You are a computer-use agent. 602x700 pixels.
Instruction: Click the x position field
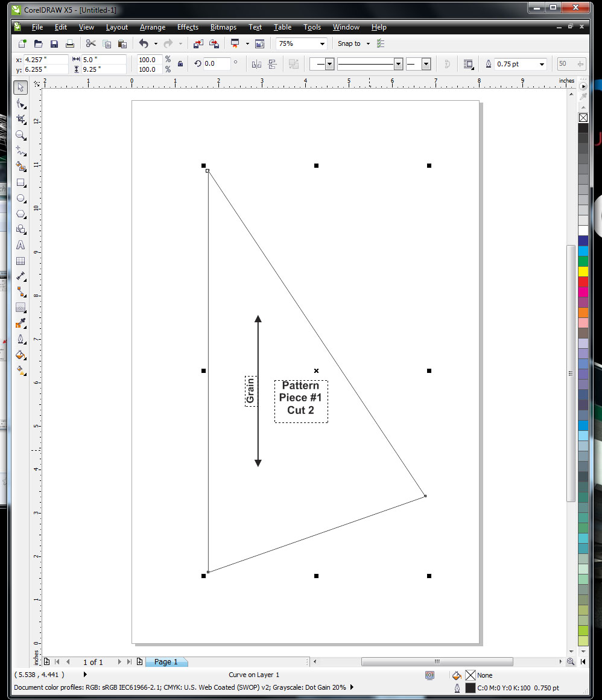pyautogui.click(x=45, y=59)
